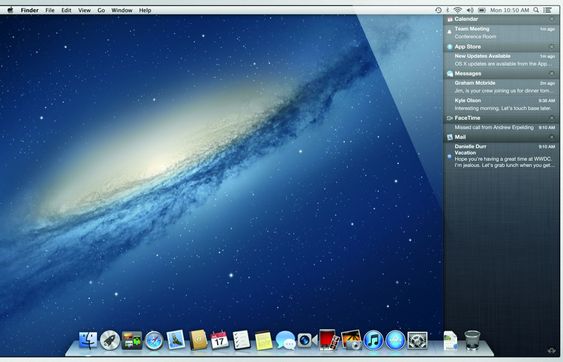Launch Launchpad rocket icon in the Dock

coord(110,340)
